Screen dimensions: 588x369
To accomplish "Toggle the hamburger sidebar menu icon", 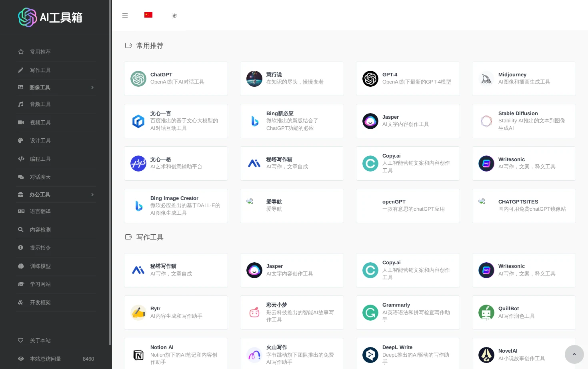I will tap(125, 16).
